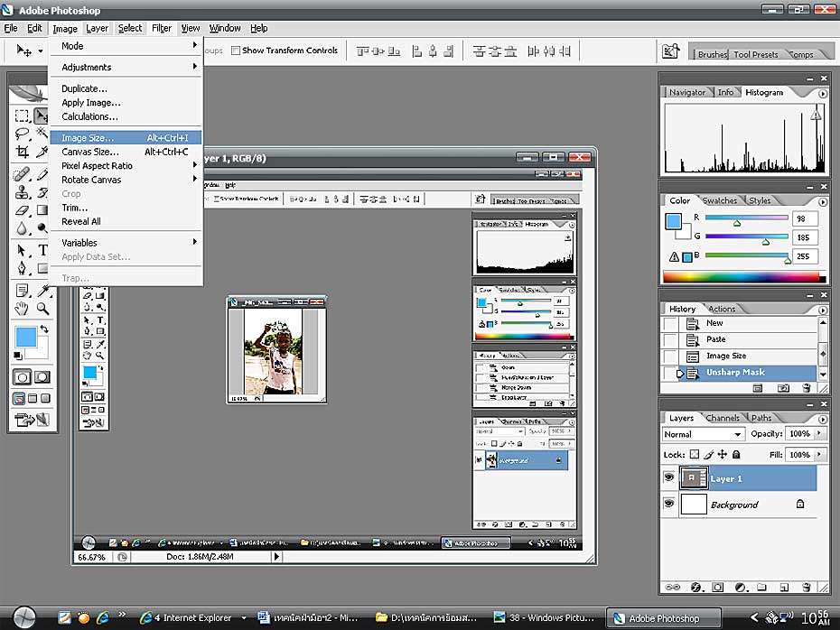Image resolution: width=840 pixels, height=630 pixels.
Task: Click the R color slider
Action: point(746,218)
